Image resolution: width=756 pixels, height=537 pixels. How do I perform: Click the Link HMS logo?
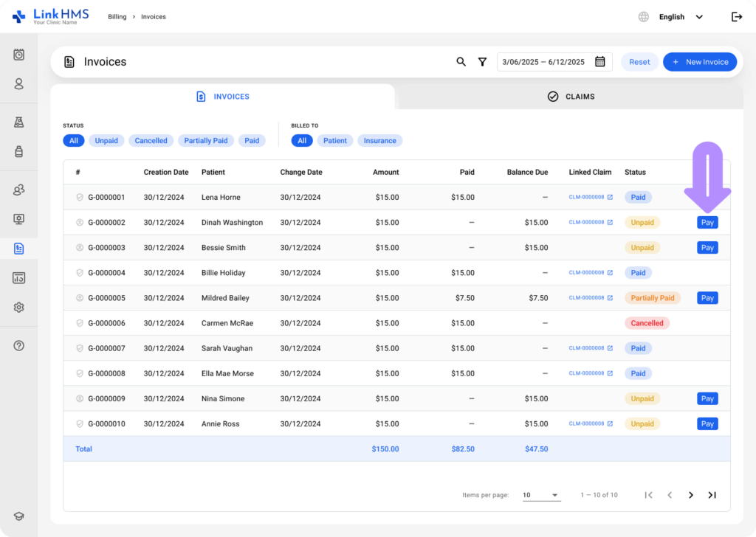51,16
